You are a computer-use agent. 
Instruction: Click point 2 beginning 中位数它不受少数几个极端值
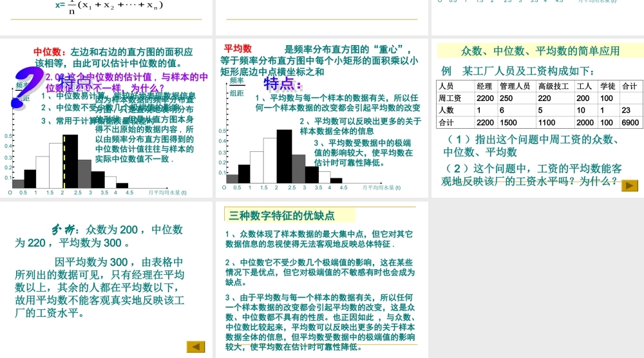(x=320, y=272)
